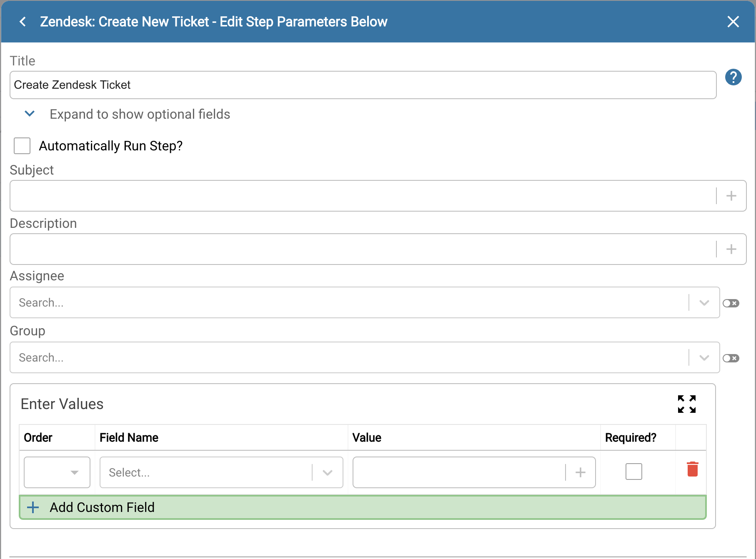Go back using the header arrow
Screen dimensions: 756x559
23,22
